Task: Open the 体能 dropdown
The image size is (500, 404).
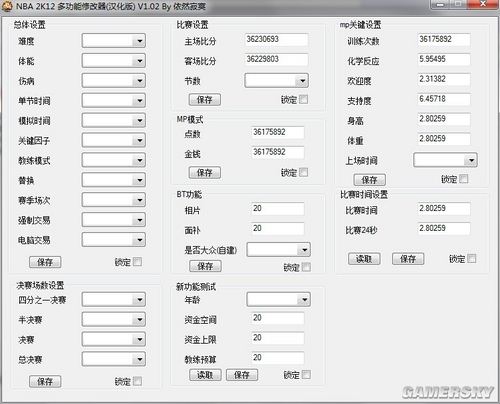Action: click(114, 61)
